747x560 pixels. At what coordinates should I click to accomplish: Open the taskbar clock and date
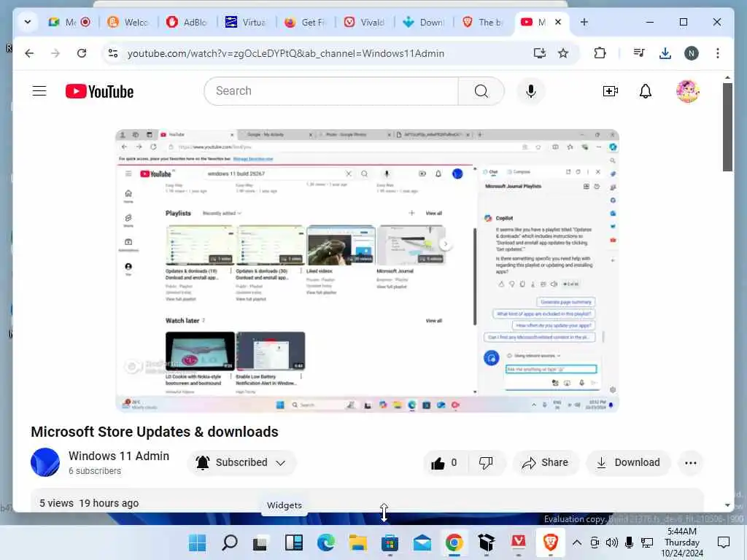[x=682, y=542]
